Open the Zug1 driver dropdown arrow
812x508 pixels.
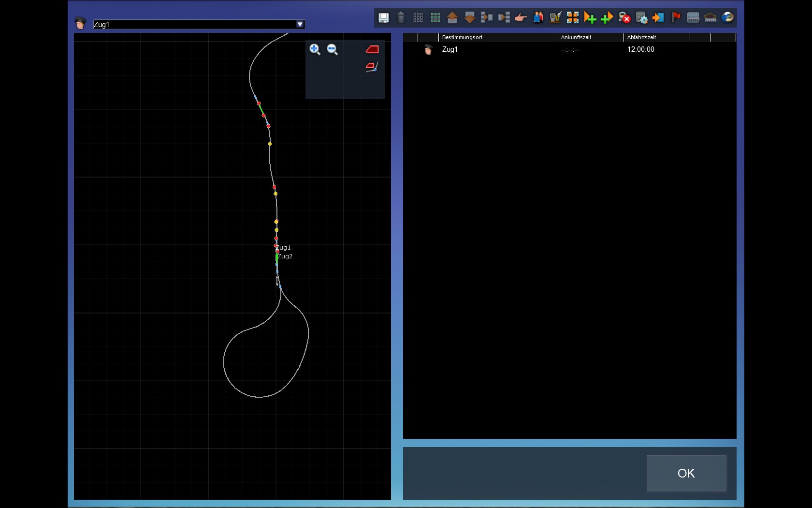coord(300,24)
